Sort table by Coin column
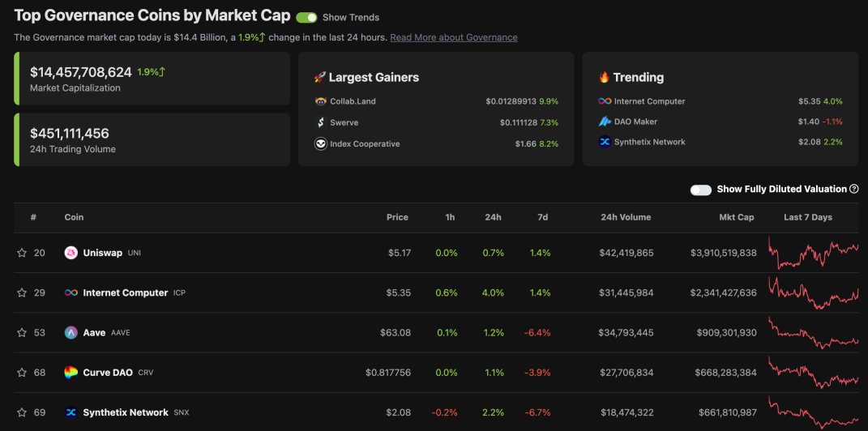This screenshot has height=431, width=868. 75,217
